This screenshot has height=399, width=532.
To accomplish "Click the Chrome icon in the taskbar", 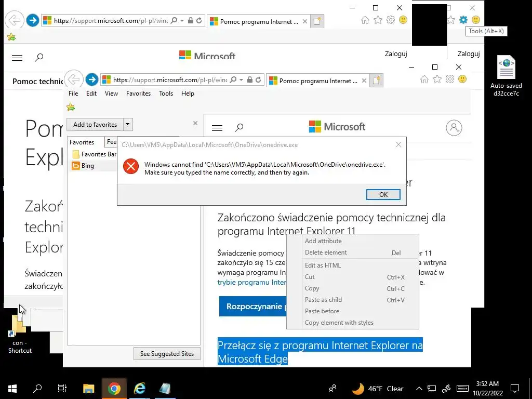I will (114, 389).
